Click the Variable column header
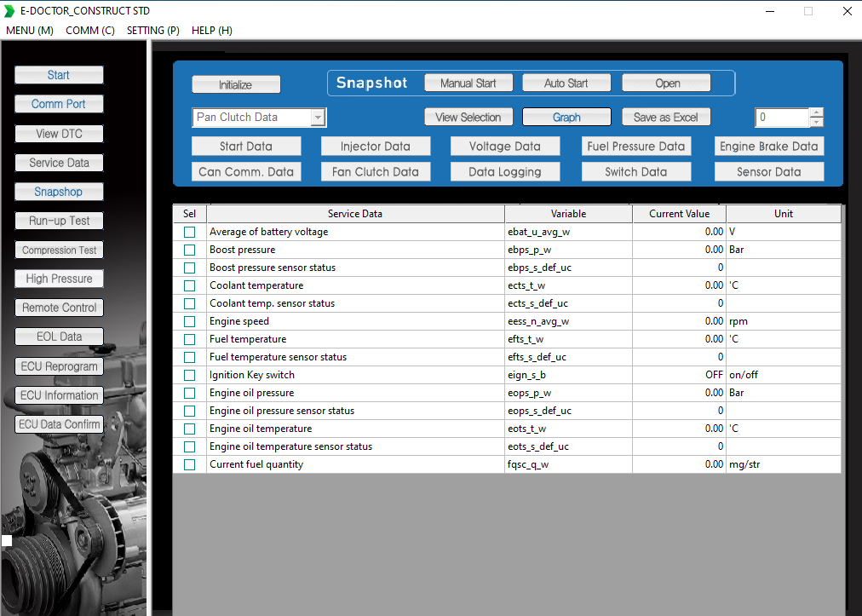Image resolution: width=862 pixels, height=616 pixels. 568,214
